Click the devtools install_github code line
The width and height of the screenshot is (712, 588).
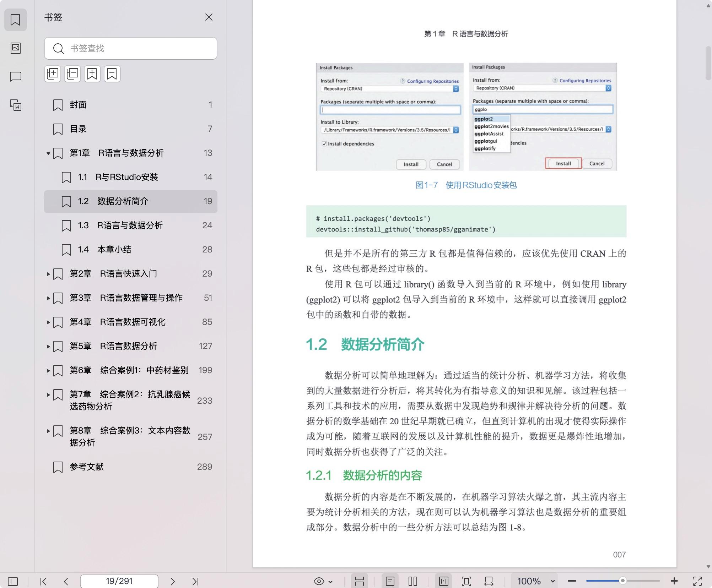[x=406, y=229]
